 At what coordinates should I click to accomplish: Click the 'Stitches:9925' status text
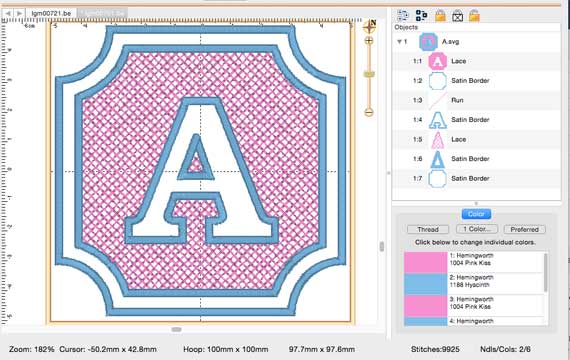click(435, 349)
